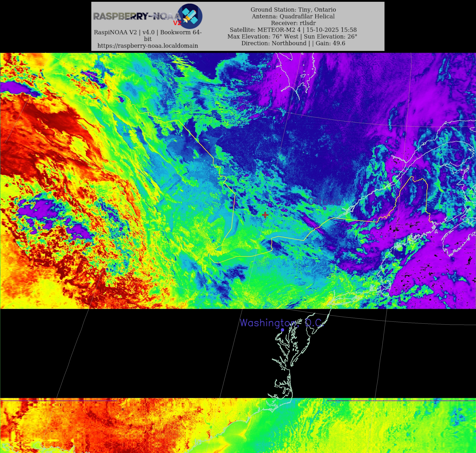Click the Receiver: rtlsdr line
This screenshot has width=476, height=453.
click(293, 23)
